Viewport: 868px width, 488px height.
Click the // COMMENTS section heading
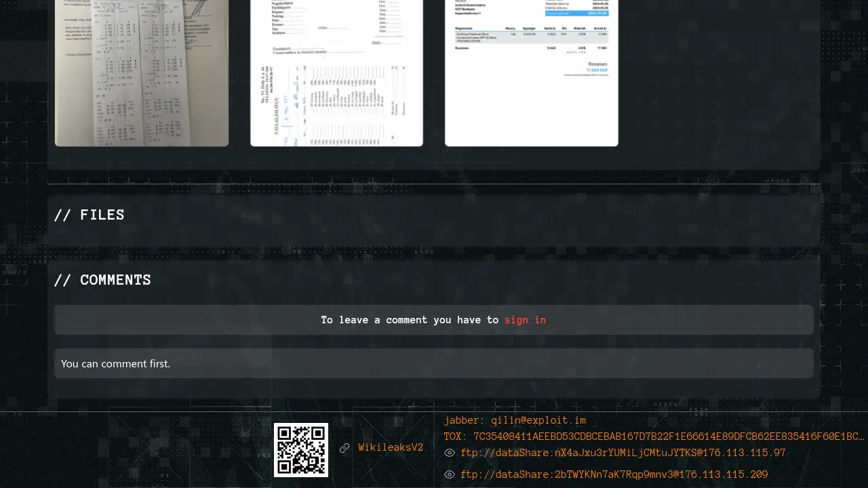point(102,281)
